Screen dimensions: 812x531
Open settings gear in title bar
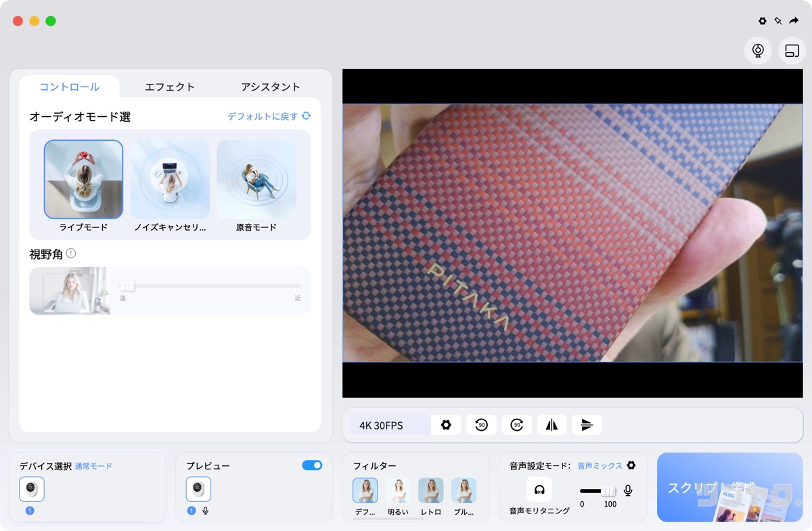[x=763, y=21]
